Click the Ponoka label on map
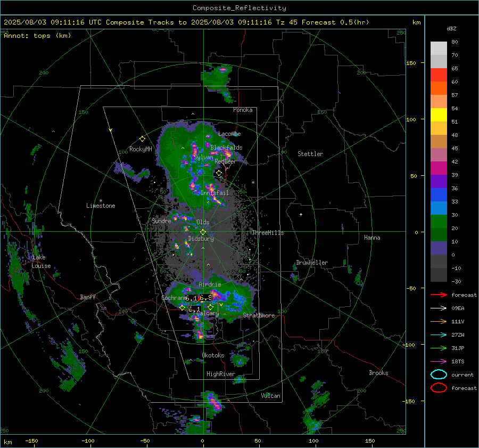This screenshot has height=448, width=479. click(243, 110)
